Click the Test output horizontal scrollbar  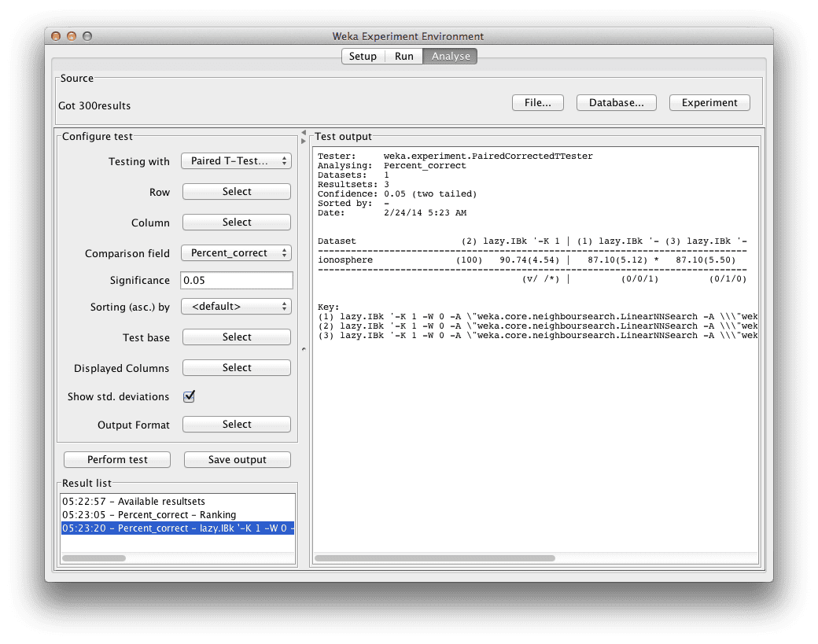pyautogui.click(x=435, y=558)
